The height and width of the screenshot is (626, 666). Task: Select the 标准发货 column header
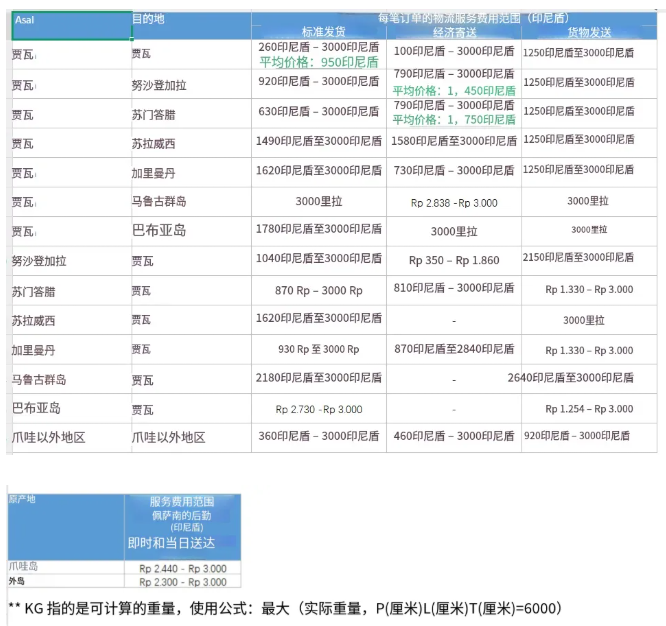(x=318, y=33)
